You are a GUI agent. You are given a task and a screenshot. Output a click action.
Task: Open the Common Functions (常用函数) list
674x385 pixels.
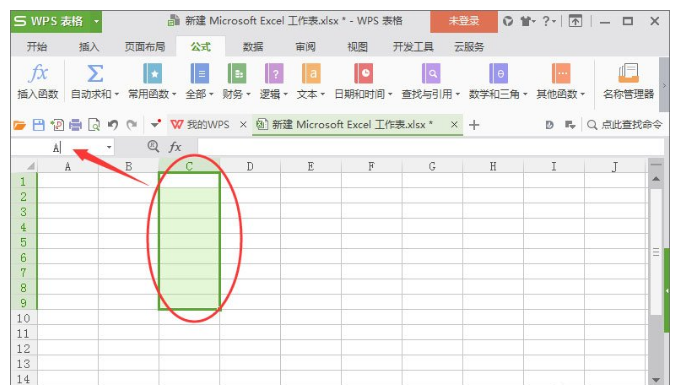(x=152, y=81)
